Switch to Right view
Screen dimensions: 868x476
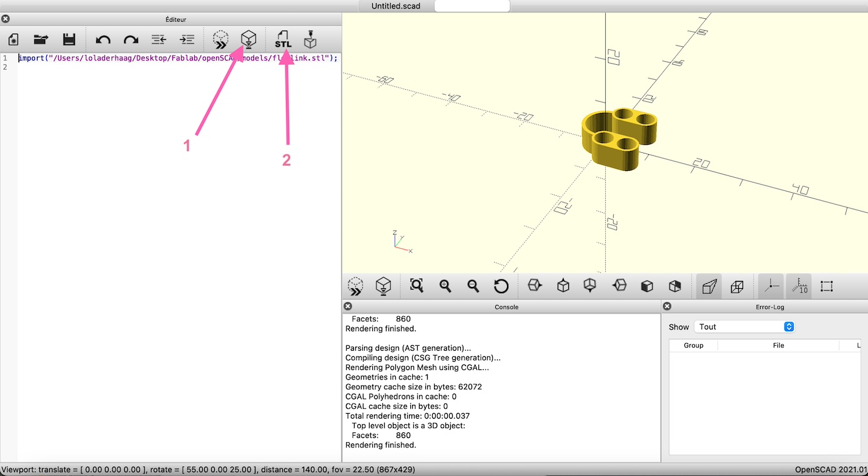tap(535, 286)
